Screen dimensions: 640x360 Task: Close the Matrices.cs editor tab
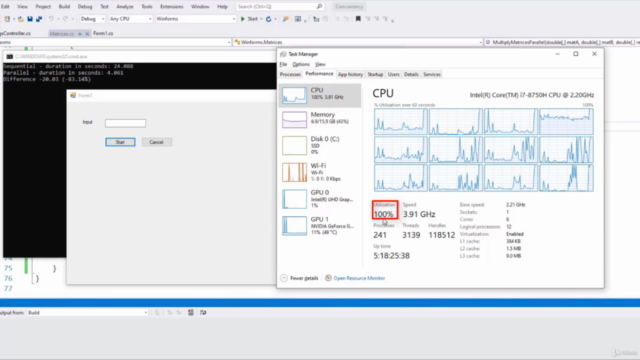pos(87,33)
